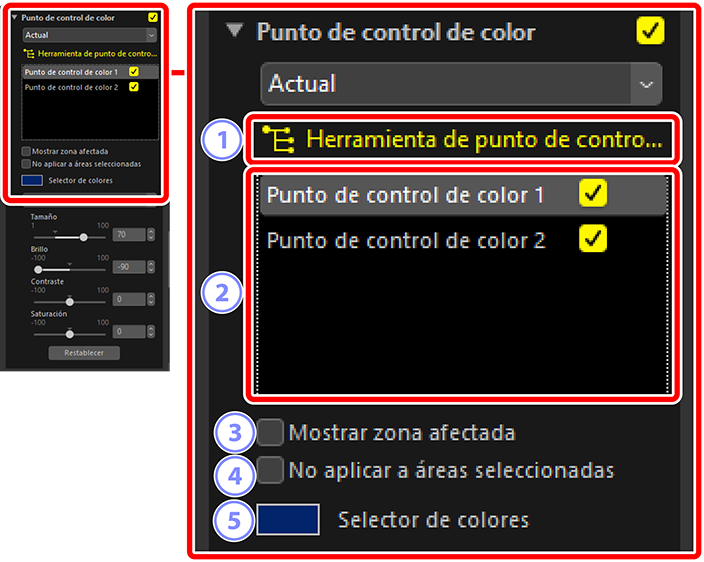Click the control point tool icon in the enlarged panel
This screenshot has width=704, height=562.
[x=281, y=140]
